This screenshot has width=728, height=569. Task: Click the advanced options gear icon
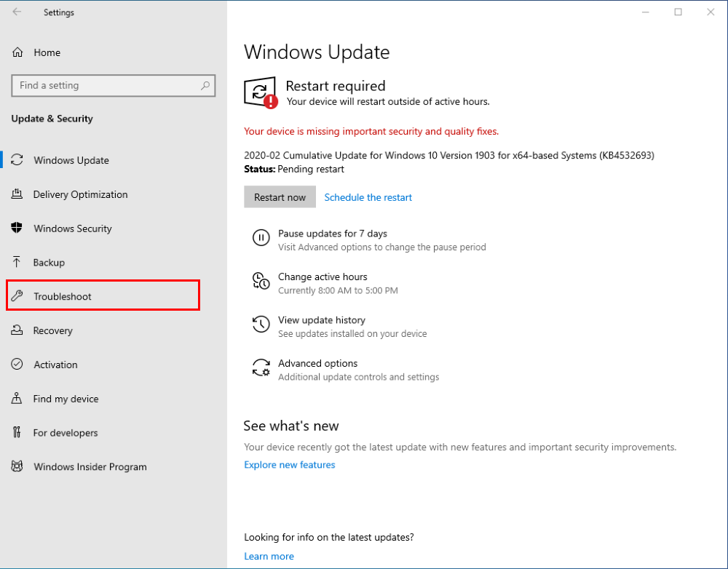[x=261, y=367]
